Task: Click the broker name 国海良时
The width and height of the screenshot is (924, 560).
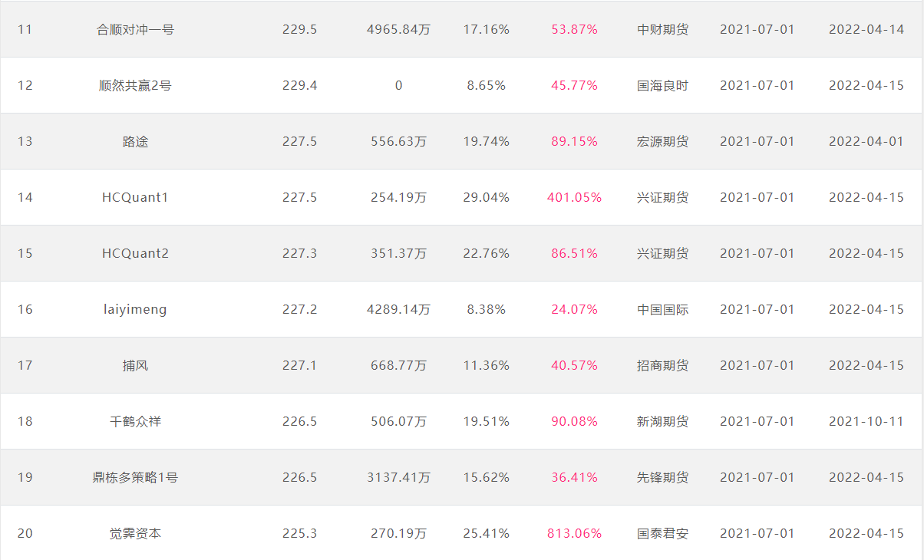Action: point(662,85)
